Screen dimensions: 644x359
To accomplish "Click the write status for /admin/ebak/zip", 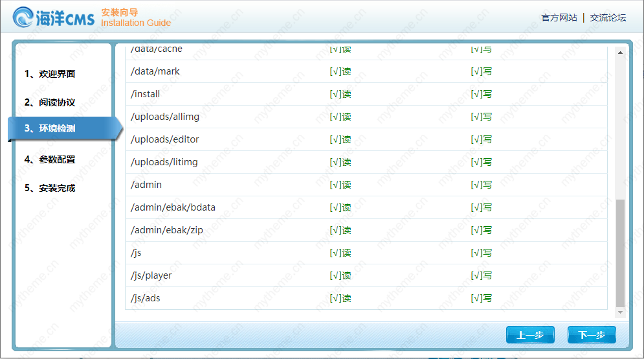I will (482, 230).
